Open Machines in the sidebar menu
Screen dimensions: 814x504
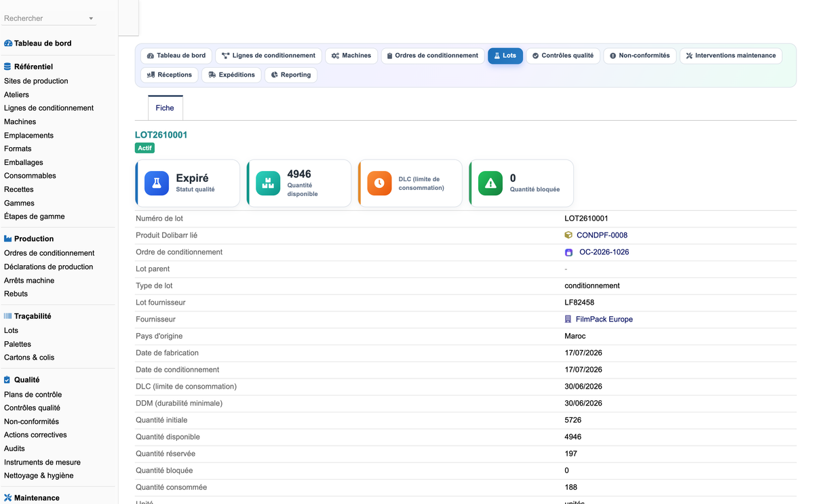pyautogui.click(x=20, y=122)
